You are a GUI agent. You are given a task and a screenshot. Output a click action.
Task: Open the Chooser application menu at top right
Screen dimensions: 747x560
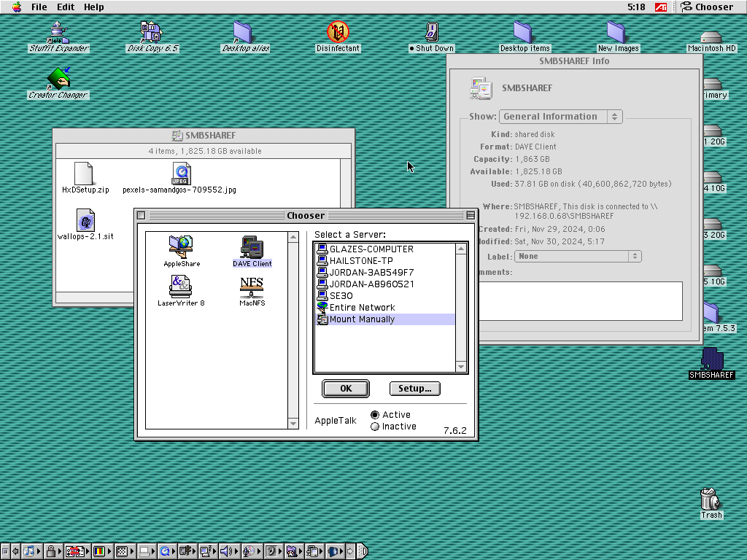pyautogui.click(x=707, y=7)
